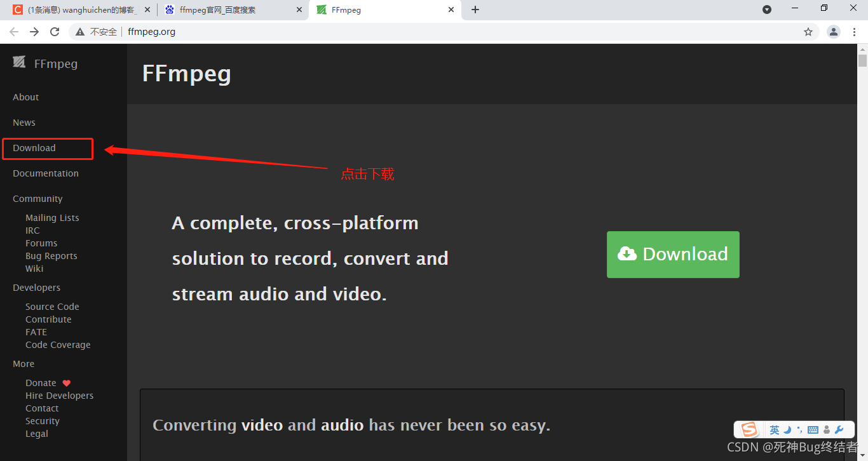The width and height of the screenshot is (868, 461).
Task: Close the CSDN wanghuichen blog tab
Action: pyautogui.click(x=147, y=10)
